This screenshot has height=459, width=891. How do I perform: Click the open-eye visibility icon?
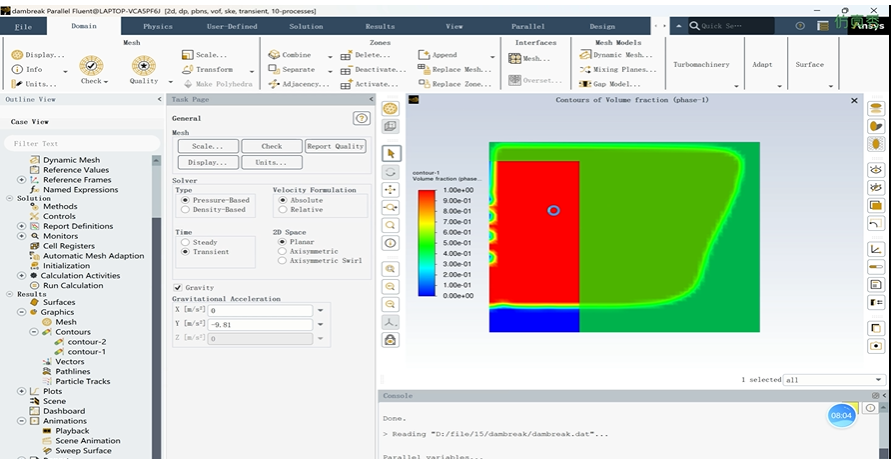pyautogui.click(x=876, y=170)
